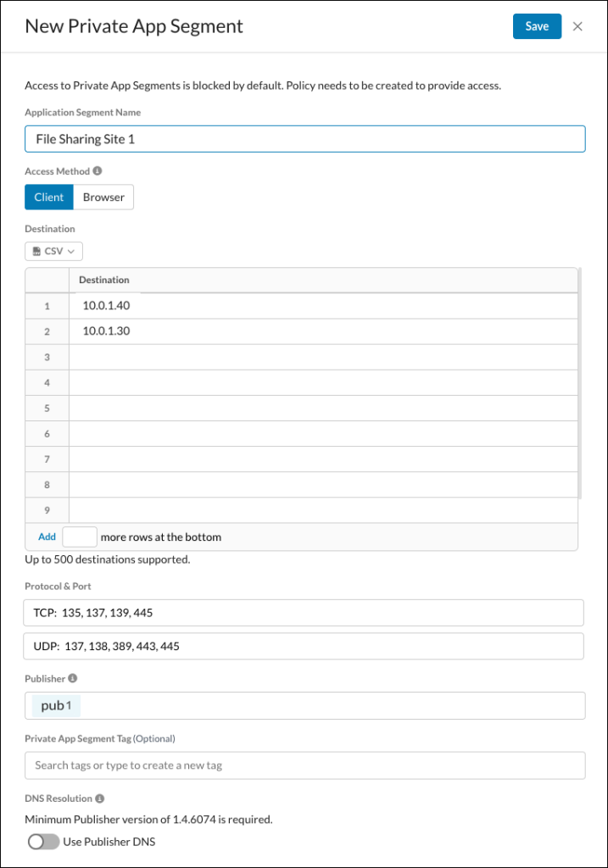Image resolution: width=608 pixels, height=868 pixels.
Task: Click the destination table scrollbar
Action: click(580, 383)
